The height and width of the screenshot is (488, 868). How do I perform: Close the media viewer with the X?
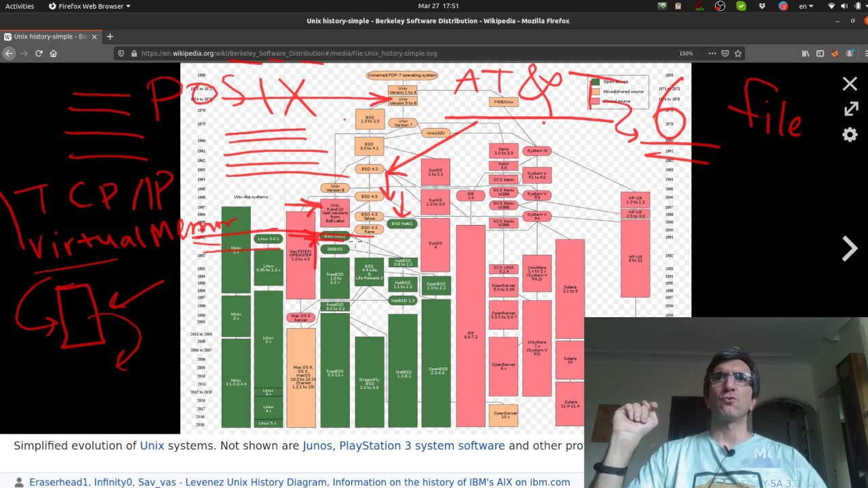[850, 83]
